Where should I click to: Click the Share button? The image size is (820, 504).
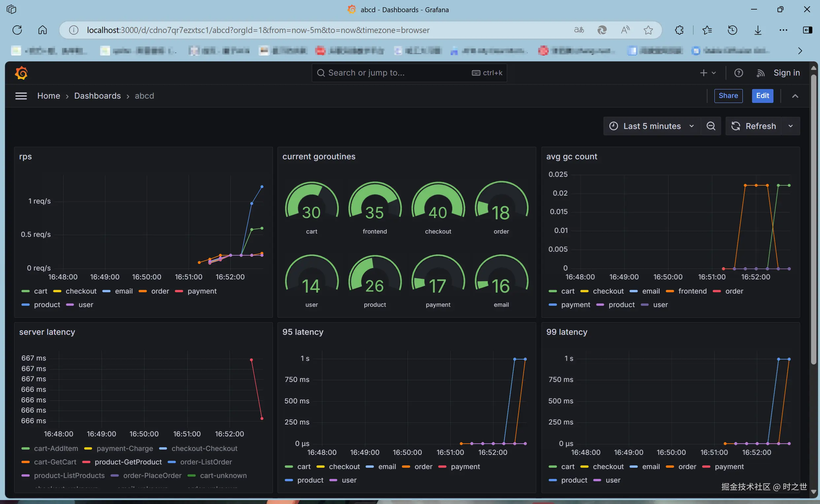click(x=728, y=96)
